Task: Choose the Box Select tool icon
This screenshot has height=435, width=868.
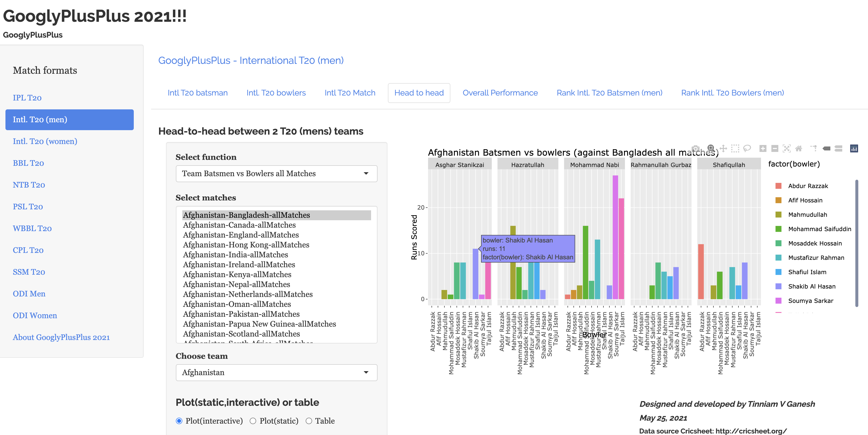Action: tap(735, 148)
